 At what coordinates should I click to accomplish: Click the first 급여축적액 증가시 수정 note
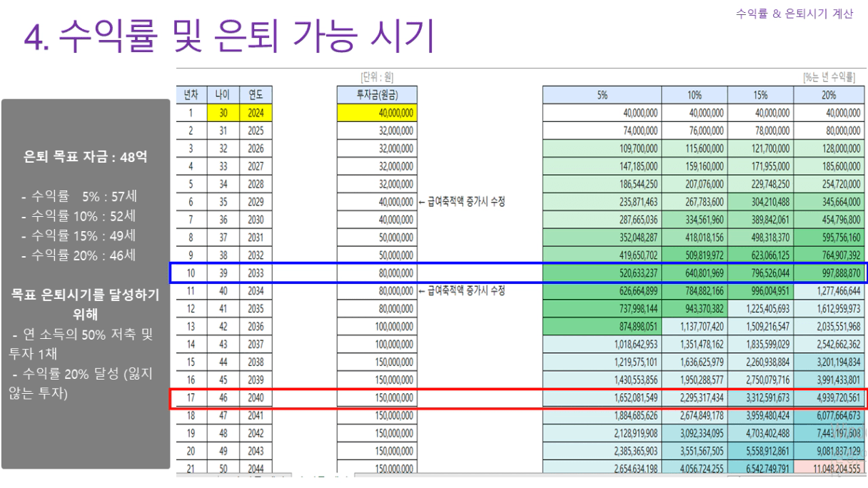pyautogui.click(x=463, y=202)
